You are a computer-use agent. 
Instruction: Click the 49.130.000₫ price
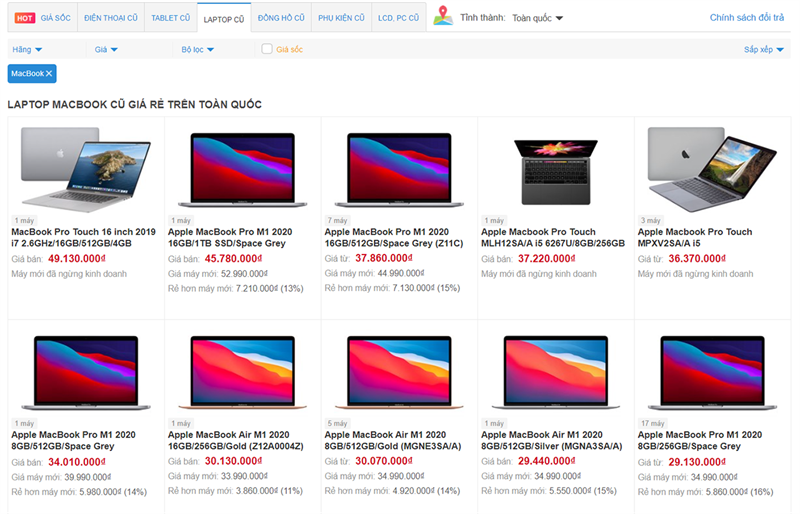77,259
